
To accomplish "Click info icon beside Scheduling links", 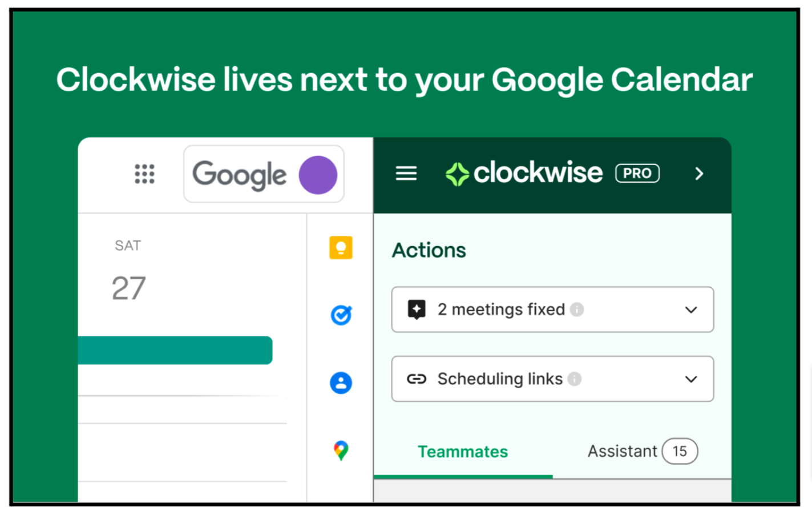I will (575, 379).
